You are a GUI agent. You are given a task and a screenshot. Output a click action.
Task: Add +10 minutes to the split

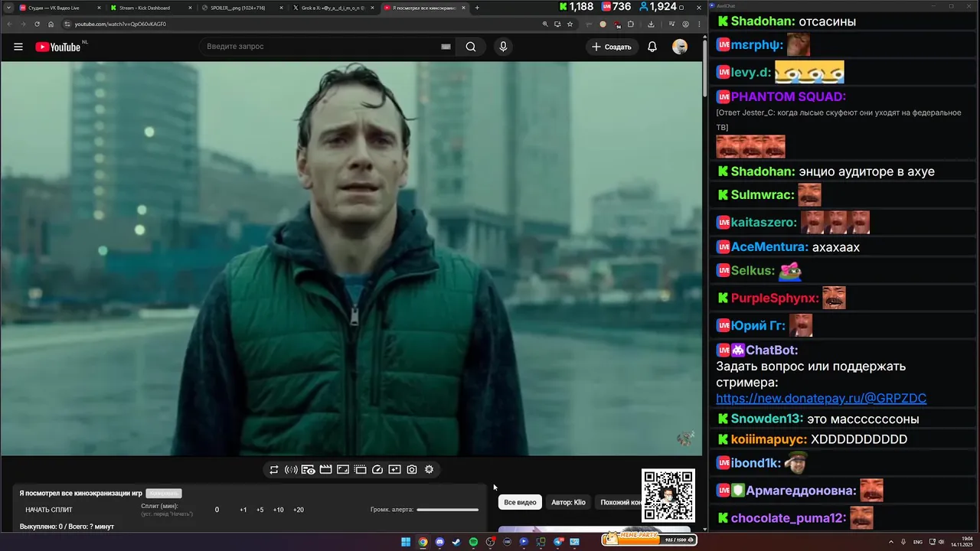(278, 510)
